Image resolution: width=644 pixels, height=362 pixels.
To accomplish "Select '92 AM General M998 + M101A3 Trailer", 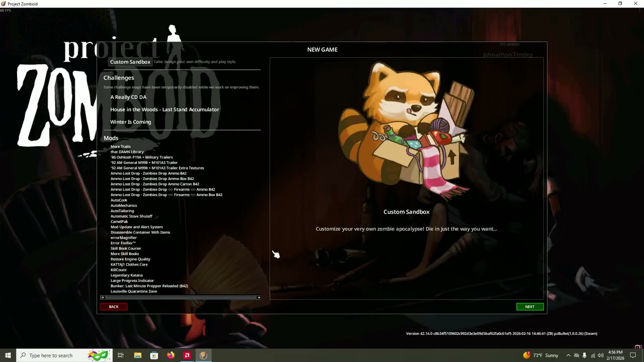I will coord(144,162).
